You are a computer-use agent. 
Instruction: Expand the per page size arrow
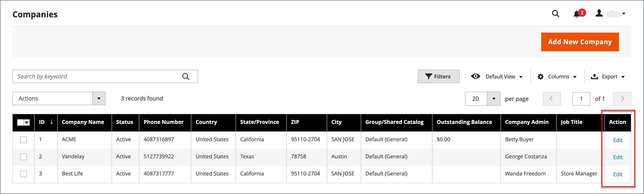click(x=494, y=99)
